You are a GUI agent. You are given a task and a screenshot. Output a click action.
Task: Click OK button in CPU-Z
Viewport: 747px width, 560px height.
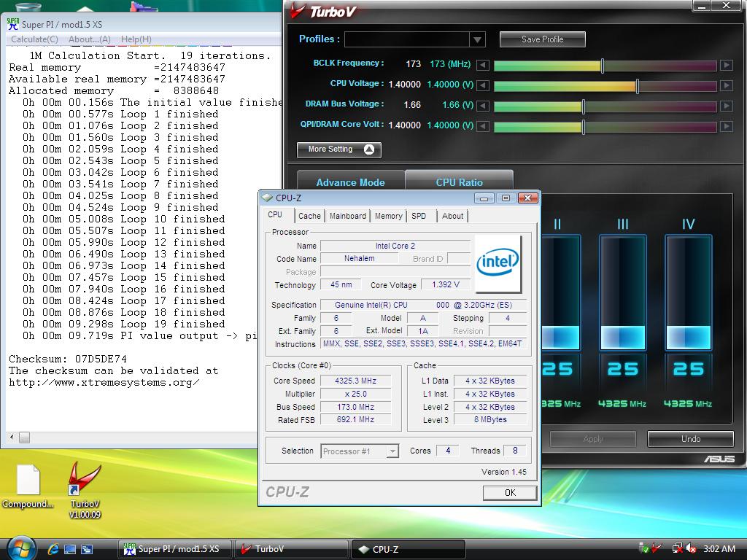[510, 492]
